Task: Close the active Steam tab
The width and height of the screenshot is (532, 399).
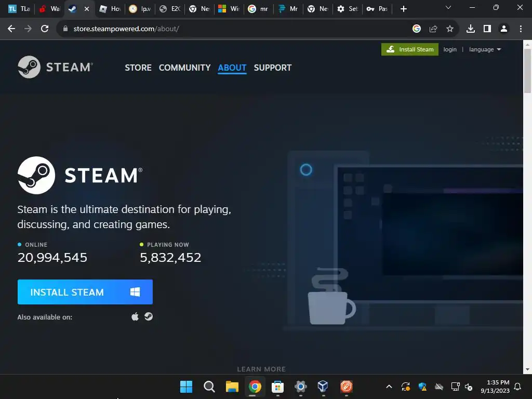Action: tap(87, 9)
